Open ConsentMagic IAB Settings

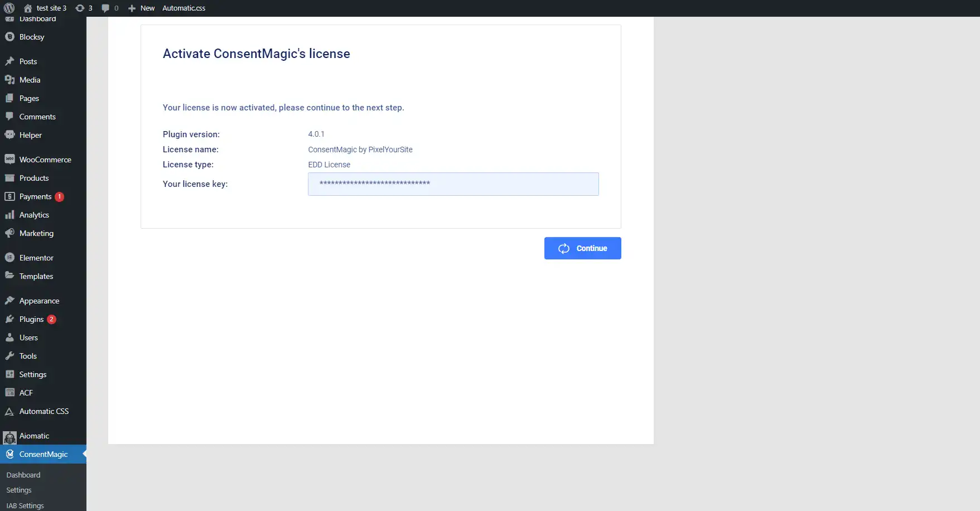coord(25,505)
